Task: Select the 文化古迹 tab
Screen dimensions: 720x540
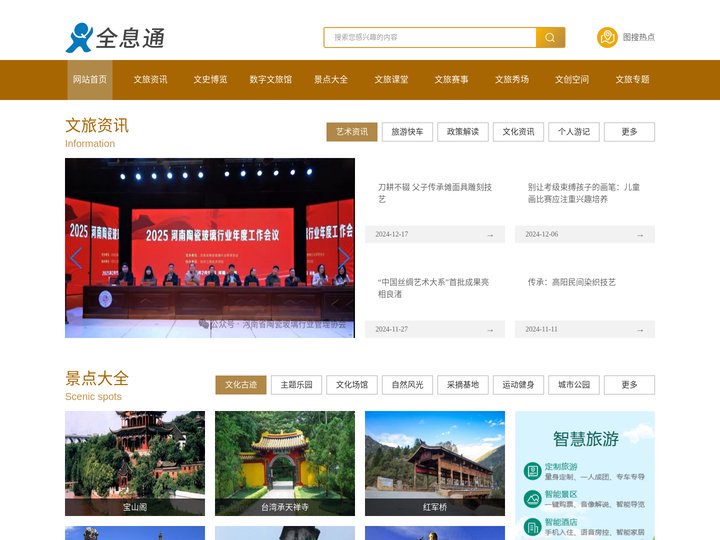Action: pos(241,385)
